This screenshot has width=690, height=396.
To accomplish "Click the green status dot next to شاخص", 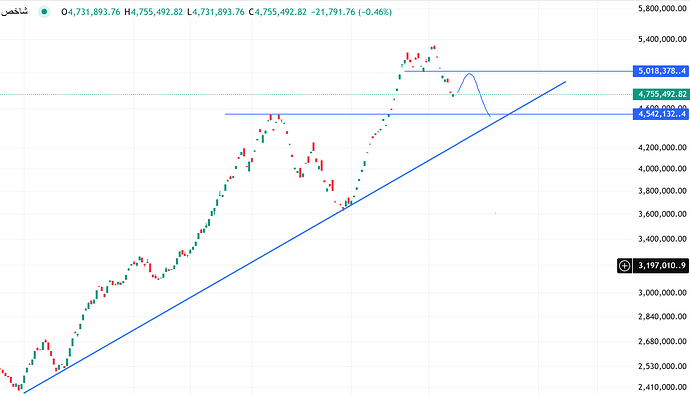I will [x=44, y=12].
